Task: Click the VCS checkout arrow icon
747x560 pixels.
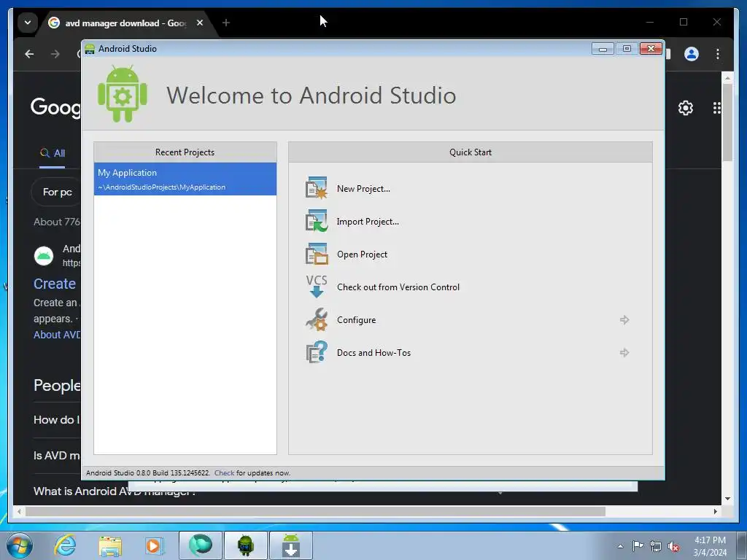Action: pyautogui.click(x=317, y=286)
